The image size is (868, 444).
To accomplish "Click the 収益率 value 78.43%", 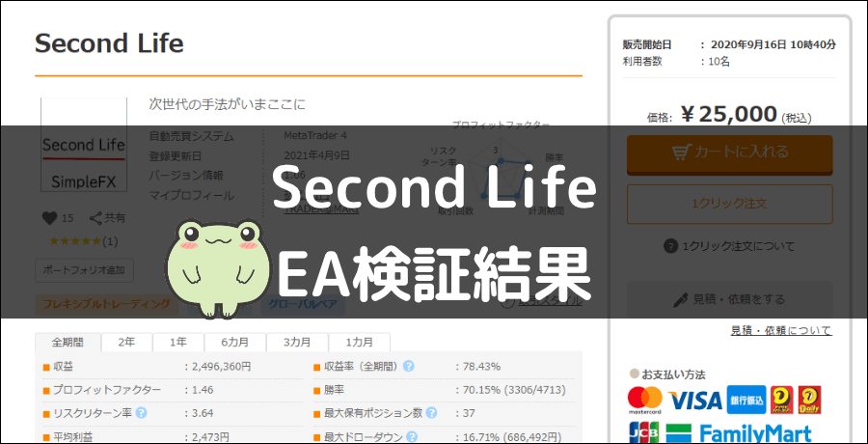I will pos(481,367).
